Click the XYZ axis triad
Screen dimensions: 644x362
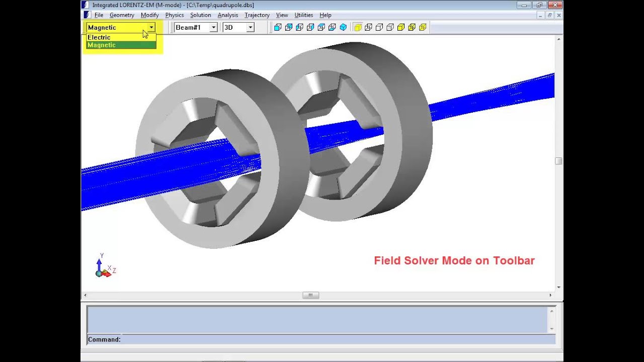[106, 266]
